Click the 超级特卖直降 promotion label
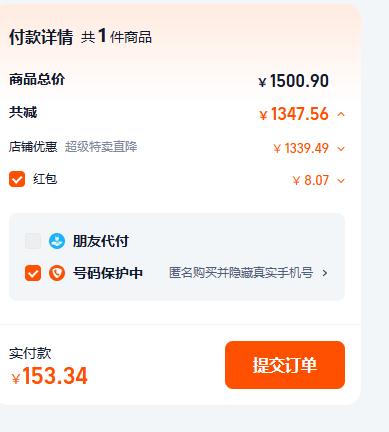The width and height of the screenshot is (389, 432). point(101,147)
